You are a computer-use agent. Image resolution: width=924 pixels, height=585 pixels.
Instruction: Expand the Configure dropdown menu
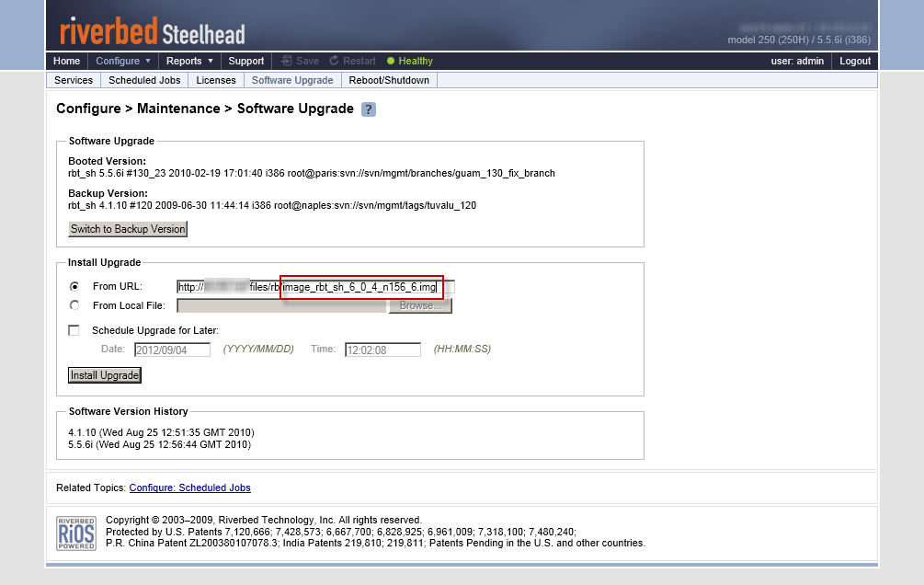click(x=123, y=61)
